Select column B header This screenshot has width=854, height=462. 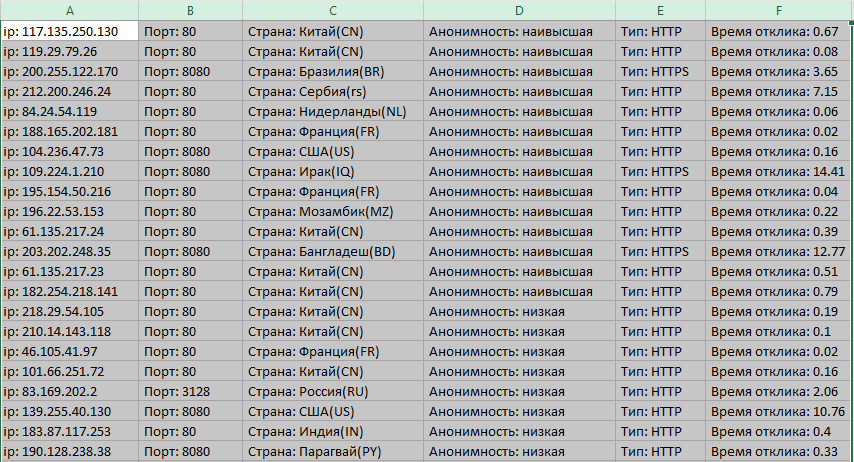[x=190, y=10]
